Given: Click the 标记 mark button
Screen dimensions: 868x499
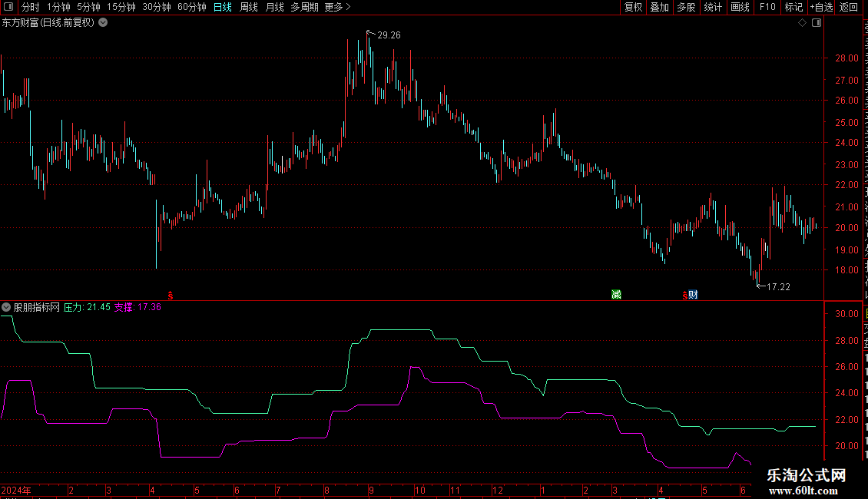Looking at the screenshot, I should 793,7.
